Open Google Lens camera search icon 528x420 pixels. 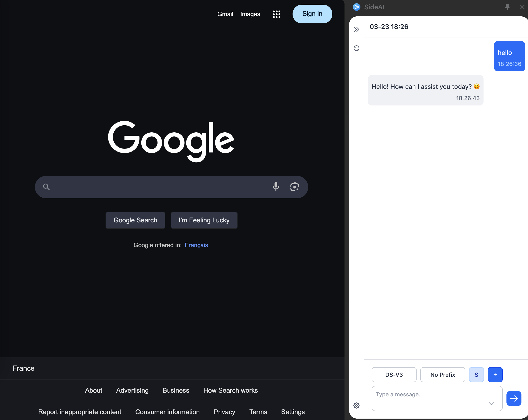(x=294, y=187)
